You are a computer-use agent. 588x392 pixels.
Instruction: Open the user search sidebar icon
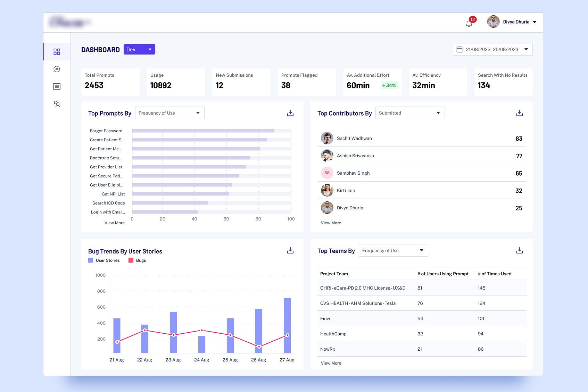click(57, 104)
